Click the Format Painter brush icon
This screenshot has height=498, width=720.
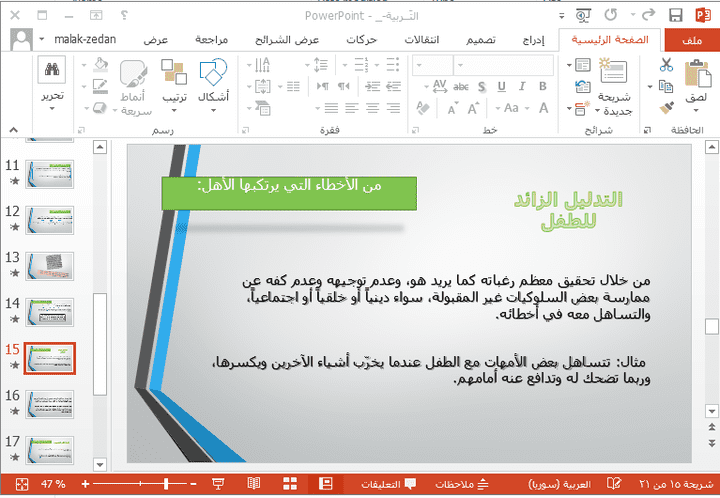[666, 109]
